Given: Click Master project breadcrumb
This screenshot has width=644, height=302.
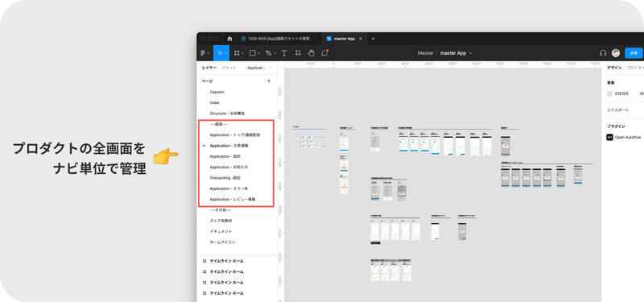Looking at the screenshot, I should pos(426,53).
